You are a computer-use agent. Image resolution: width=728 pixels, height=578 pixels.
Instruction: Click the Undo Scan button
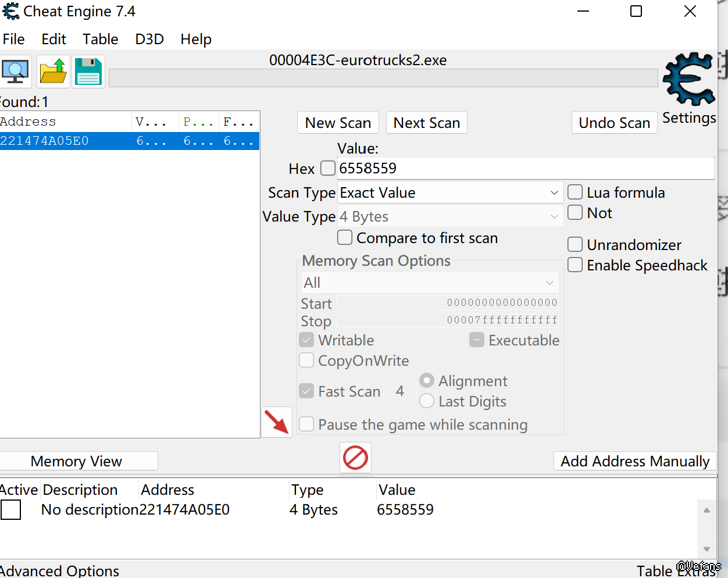pos(615,123)
